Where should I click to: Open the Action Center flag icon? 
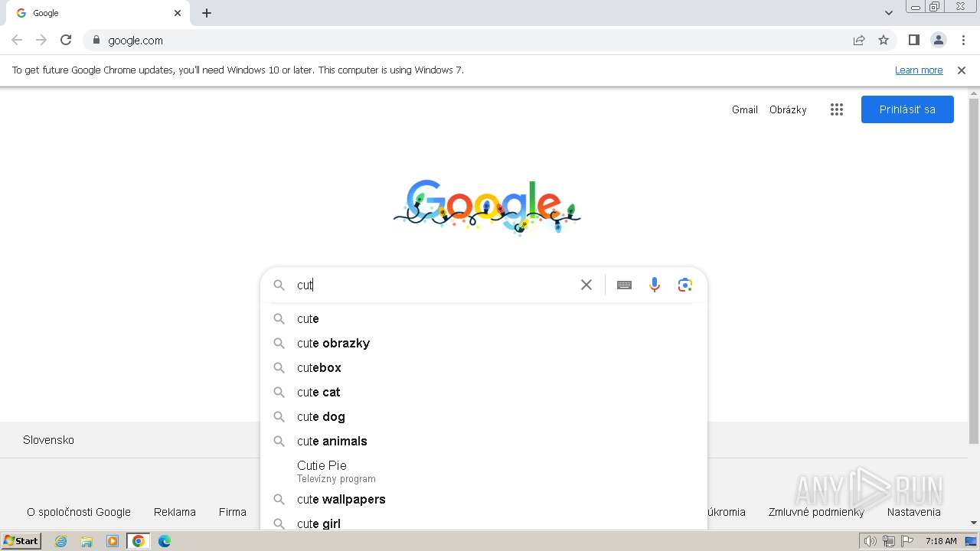click(907, 541)
